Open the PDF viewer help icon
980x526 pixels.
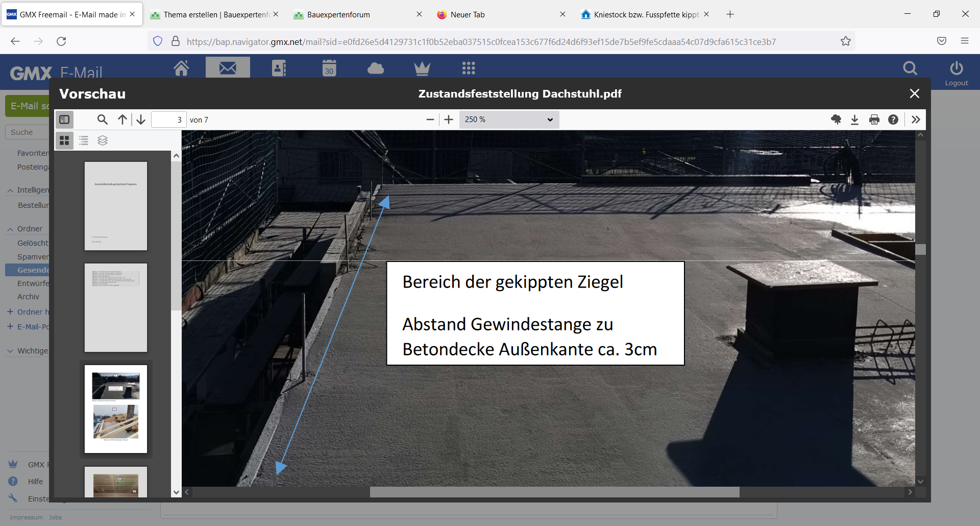point(893,119)
